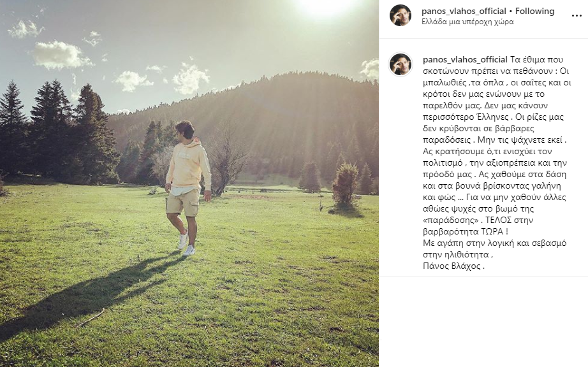Click the man's white sneakers

click(x=186, y=244)
